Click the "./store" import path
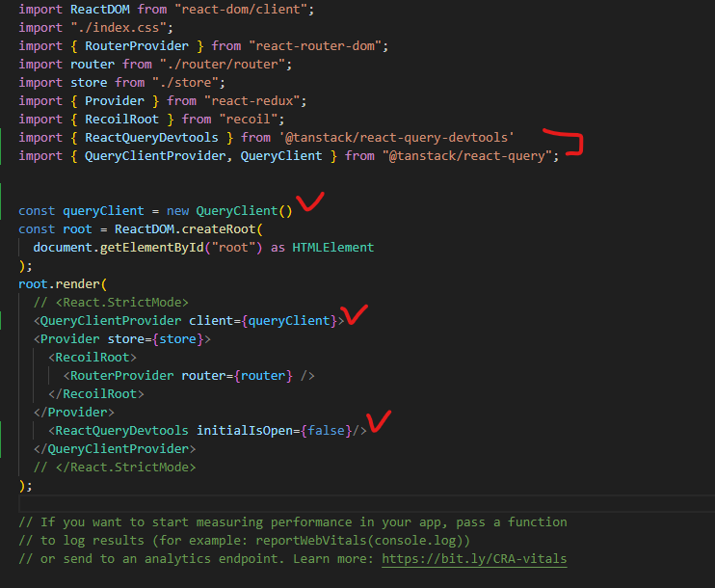 [185, 83]
